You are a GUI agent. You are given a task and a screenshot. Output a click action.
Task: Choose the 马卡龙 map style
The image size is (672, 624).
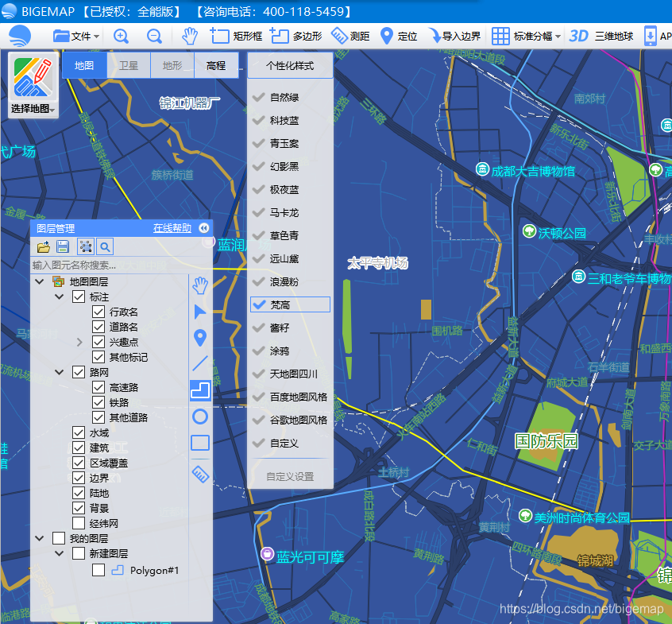click(290, 213)
